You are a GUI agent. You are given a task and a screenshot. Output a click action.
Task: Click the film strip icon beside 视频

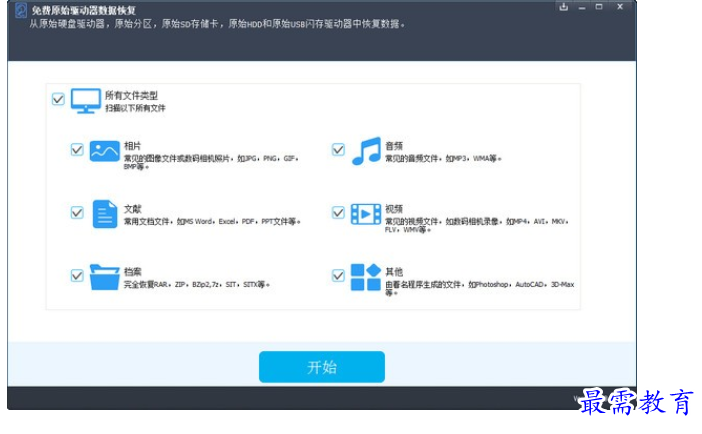coord(365,214)
